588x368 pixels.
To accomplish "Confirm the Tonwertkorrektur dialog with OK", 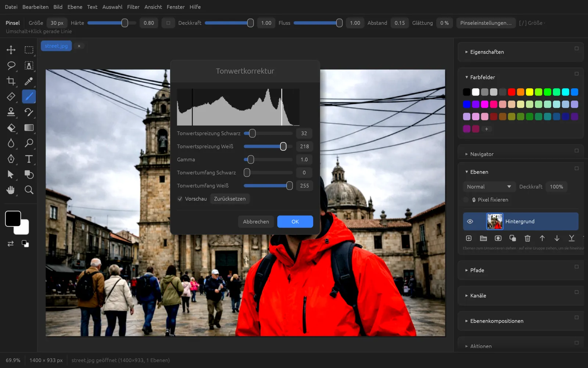I will (x=295, y=222).
